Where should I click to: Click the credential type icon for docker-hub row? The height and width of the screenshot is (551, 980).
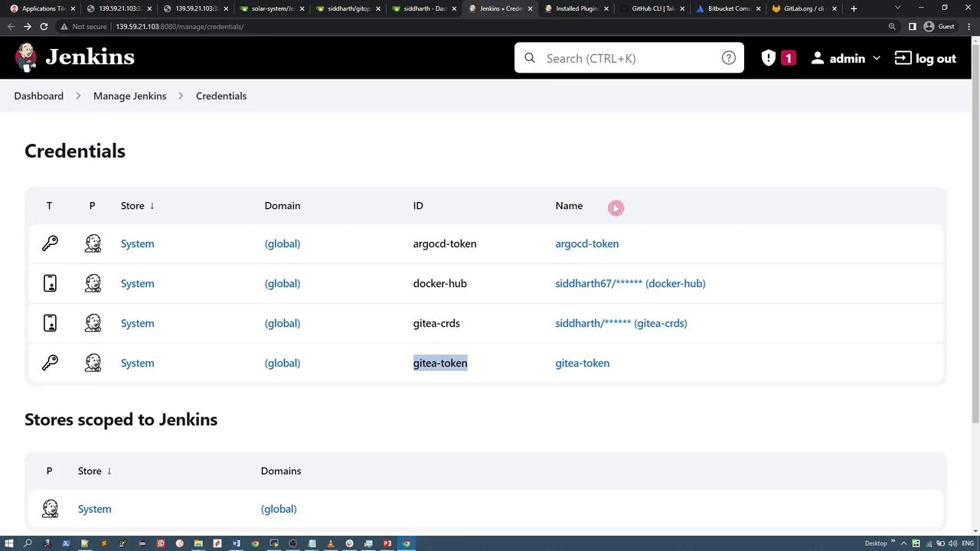[x=50, y=283]
